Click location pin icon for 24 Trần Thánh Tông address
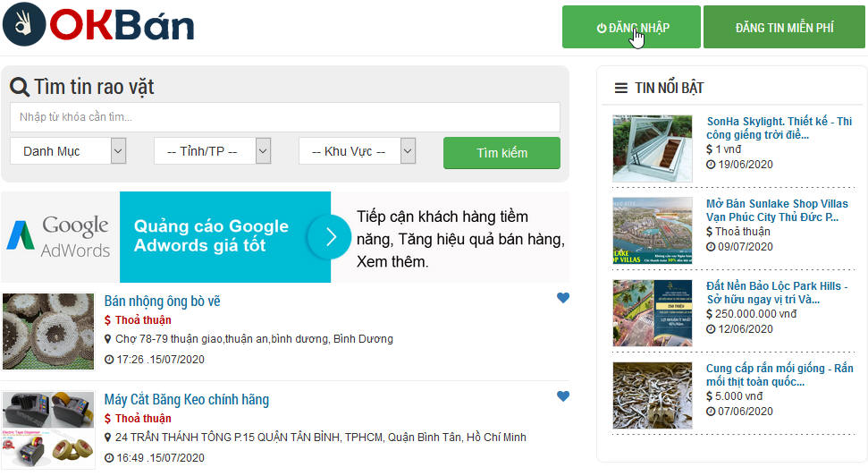 point(108,438)
